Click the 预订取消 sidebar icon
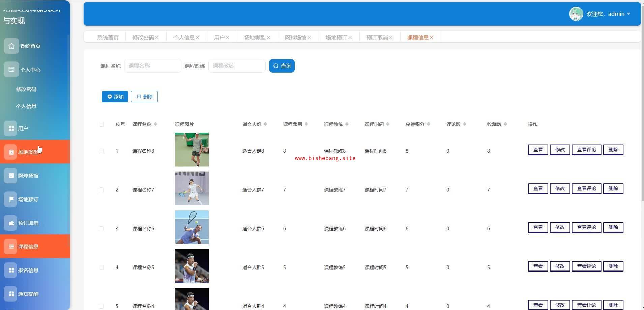 11,223
